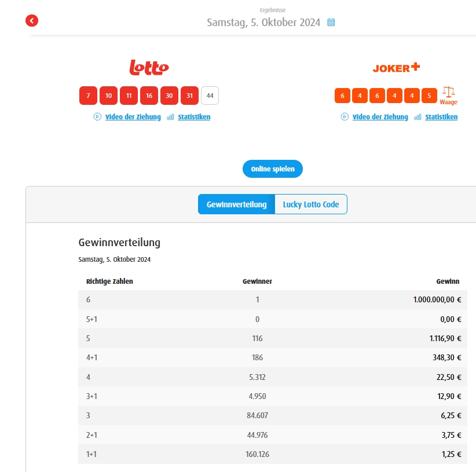Click the Joker+ logo
Image resolution: width=476 pixels, height=472 pixels.
point(396,68)
